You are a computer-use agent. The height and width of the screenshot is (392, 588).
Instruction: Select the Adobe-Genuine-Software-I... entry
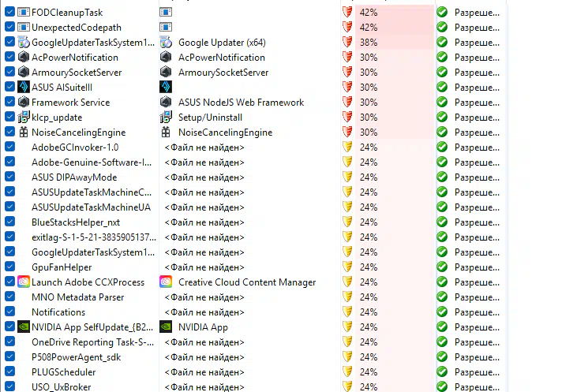click(92, 162)
